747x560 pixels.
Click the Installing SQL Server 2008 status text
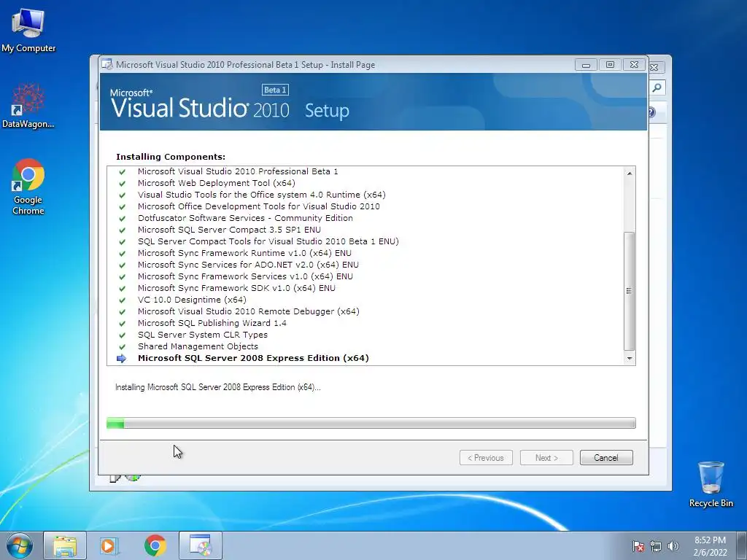217,387
